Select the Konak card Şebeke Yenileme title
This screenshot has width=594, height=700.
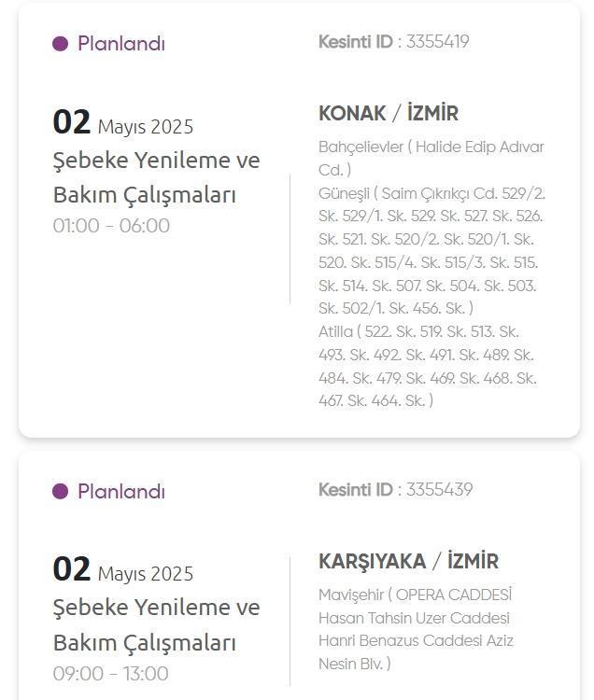point(156,177)
